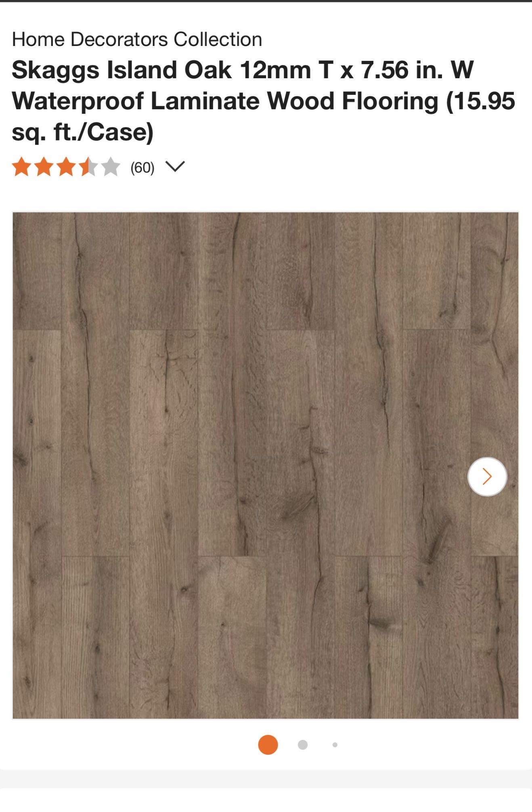532x812 pixels.
Task: Select the small third carousel dot
Action: pos(335,745)
